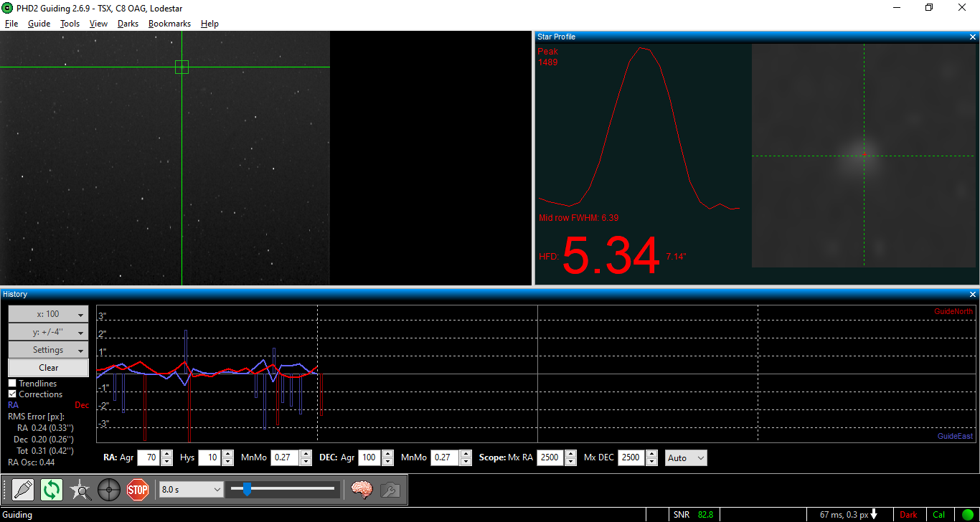Open the Darks menu
Viewport: 980px width, 522px height.
click(x=128, y=24)
